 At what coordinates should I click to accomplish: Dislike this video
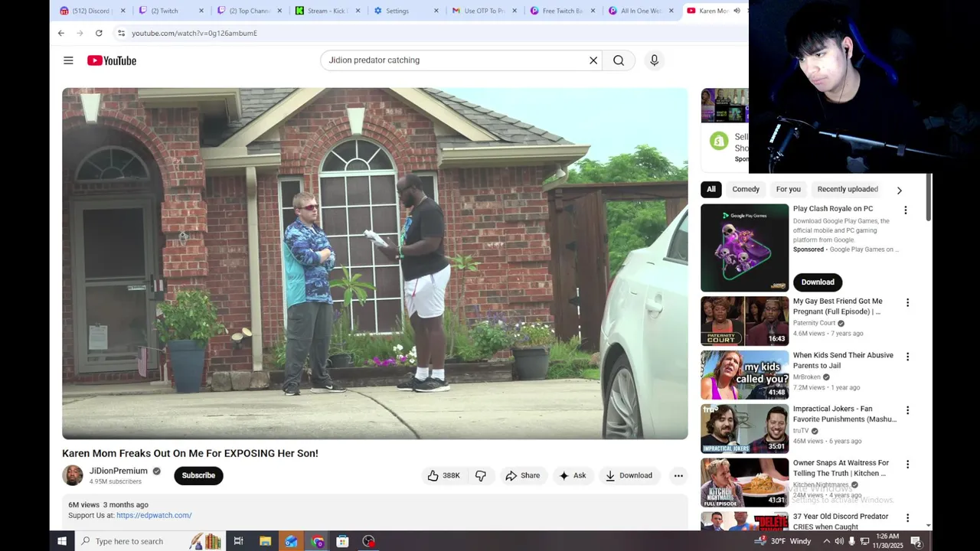480,475
